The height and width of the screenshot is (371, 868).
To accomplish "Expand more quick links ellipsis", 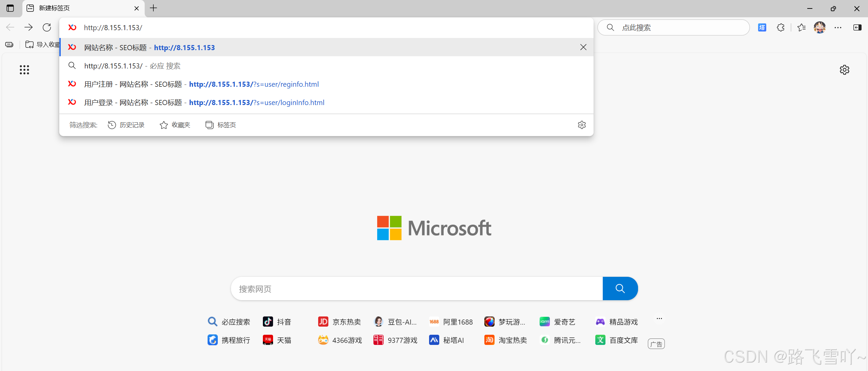I will pyautogui.click(x=659, y=318).
